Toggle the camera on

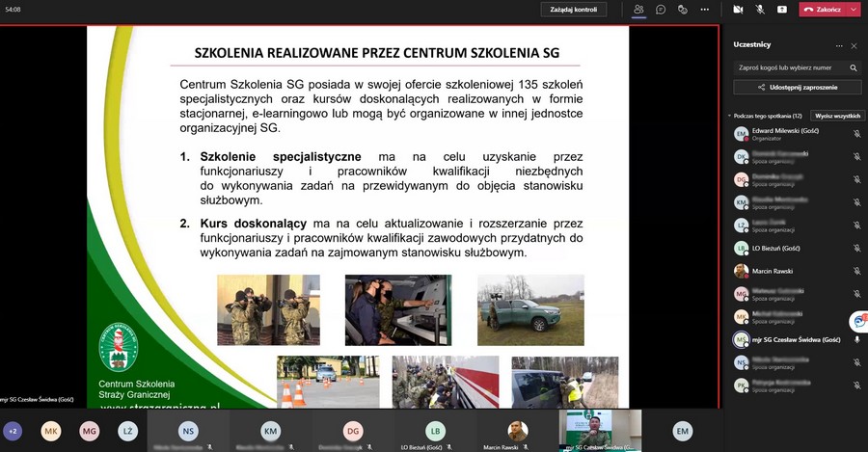tap(738, 10)
